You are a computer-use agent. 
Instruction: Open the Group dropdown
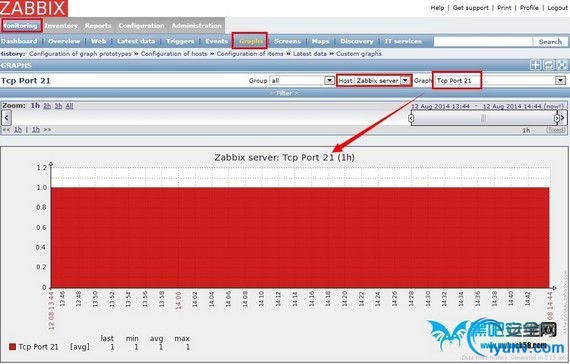[302, 80]
